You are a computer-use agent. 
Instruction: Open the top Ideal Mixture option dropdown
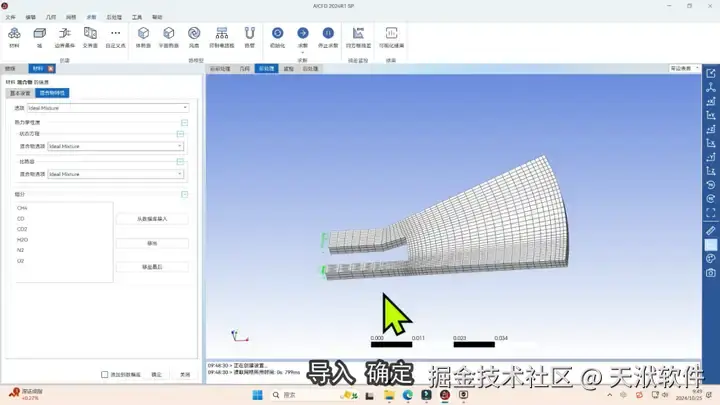108,108
